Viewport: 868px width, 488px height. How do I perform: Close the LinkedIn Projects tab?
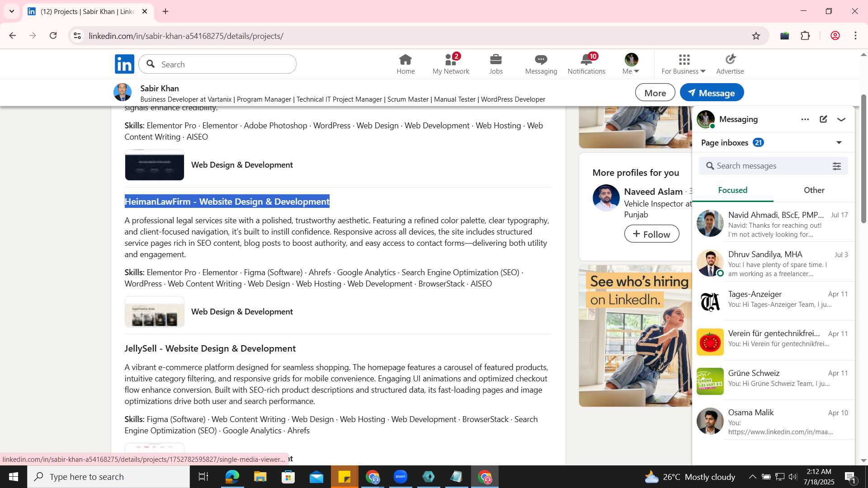pyautogui.click(x=145, y=11)
